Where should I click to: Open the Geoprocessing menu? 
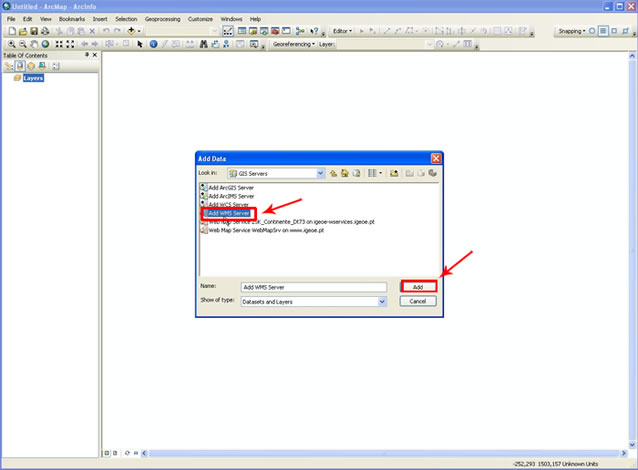tap(162, 19)
